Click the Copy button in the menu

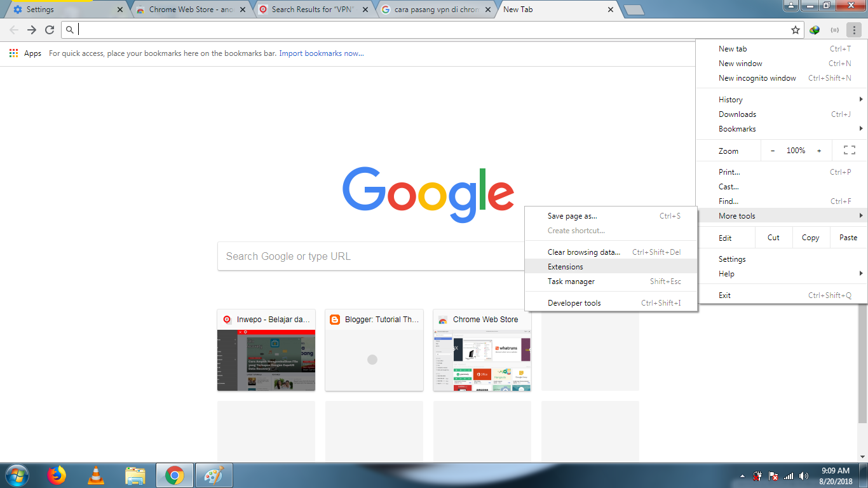tap(810, 237)
